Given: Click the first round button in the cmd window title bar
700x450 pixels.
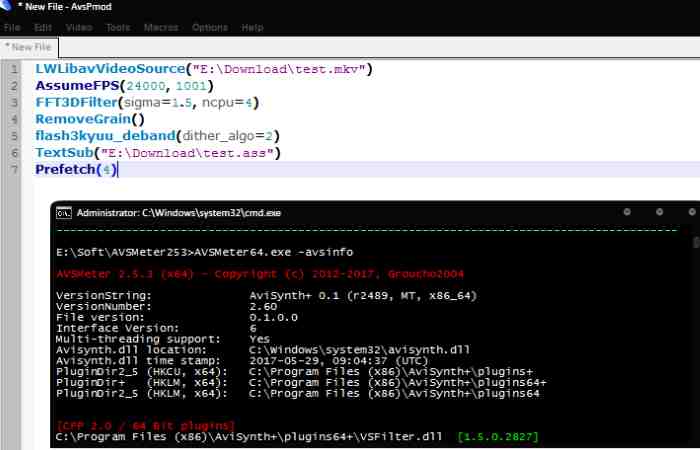Looking at the screenshot, I should click(627, 212).
